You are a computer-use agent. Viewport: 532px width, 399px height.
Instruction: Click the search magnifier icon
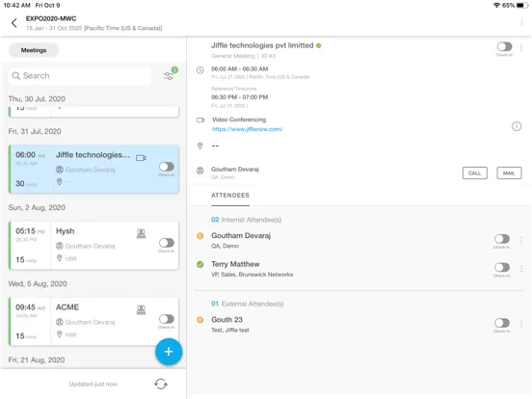pos(15,76)
